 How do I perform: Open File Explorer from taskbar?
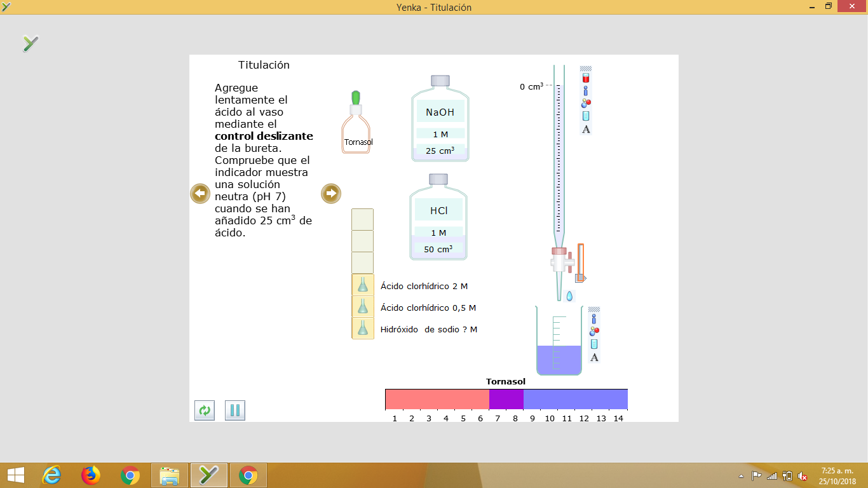tap(170, 475)
